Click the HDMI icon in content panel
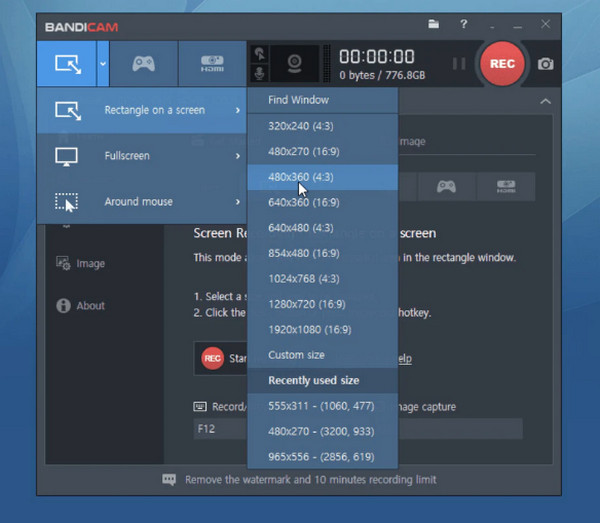Image resolution: width=600 pixels, height=523 pixels. 506,187
